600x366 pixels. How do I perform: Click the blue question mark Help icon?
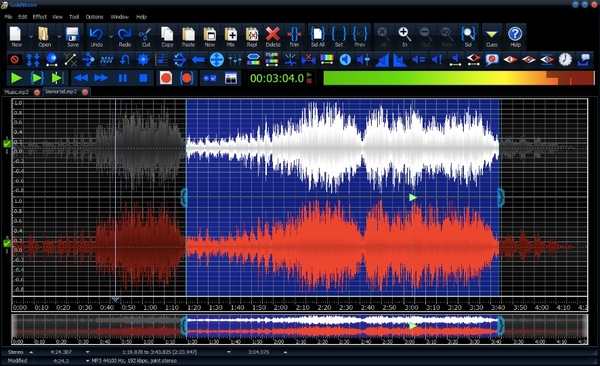point(515,34)
